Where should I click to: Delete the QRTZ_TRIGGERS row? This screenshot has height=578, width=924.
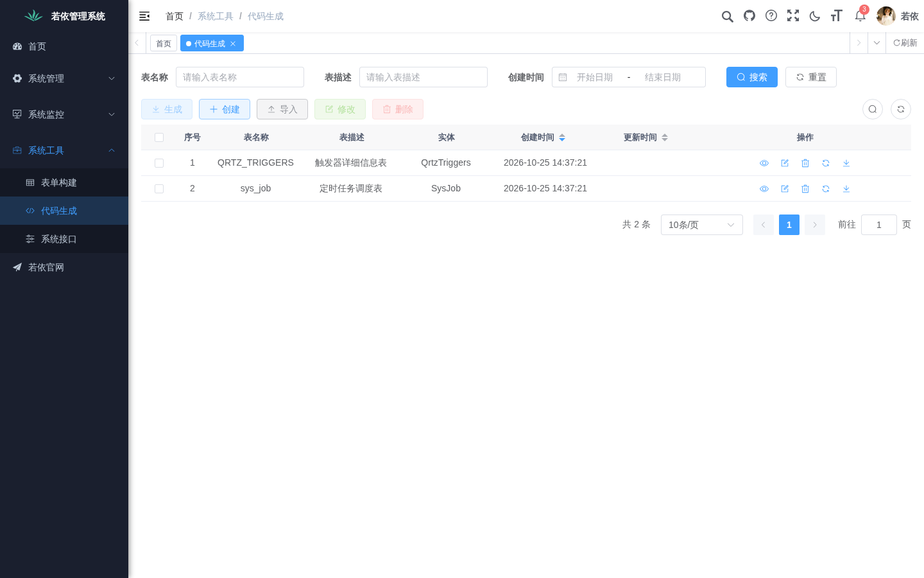[805, 163]
